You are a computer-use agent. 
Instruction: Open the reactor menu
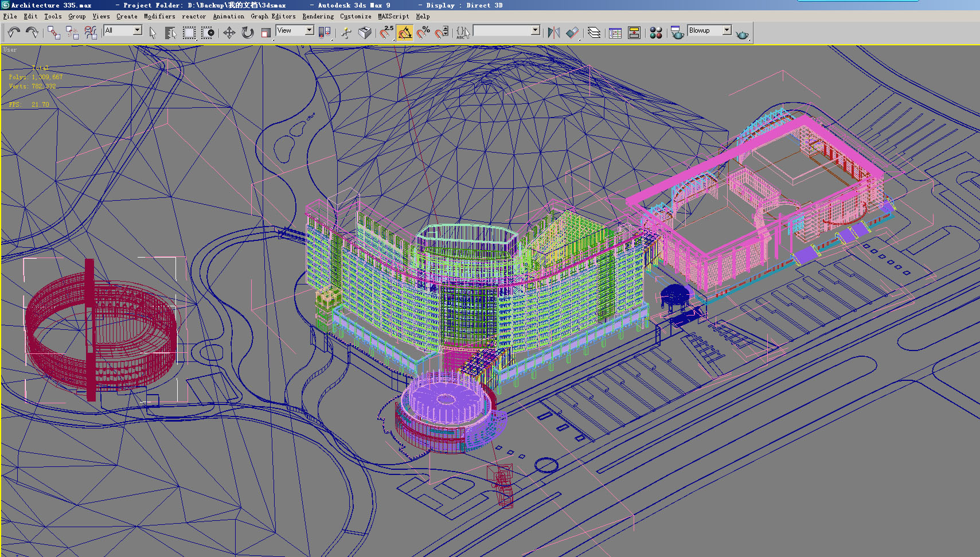point(194,16)
